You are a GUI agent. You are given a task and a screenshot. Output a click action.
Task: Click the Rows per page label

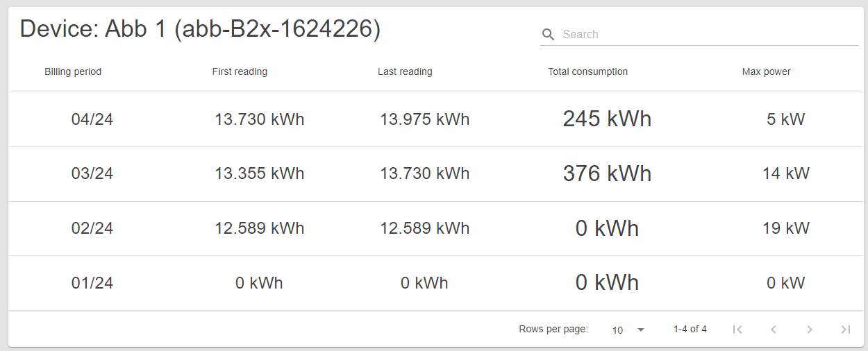(553, 329)
